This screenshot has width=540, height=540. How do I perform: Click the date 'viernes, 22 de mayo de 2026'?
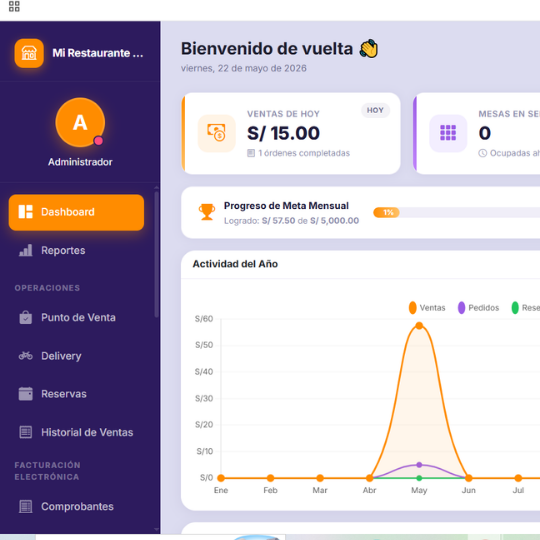click(x=244, y=68)
